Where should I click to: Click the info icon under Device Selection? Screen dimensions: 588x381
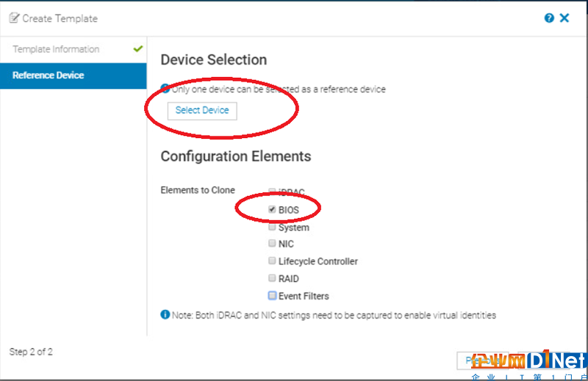tap(165, 89)
